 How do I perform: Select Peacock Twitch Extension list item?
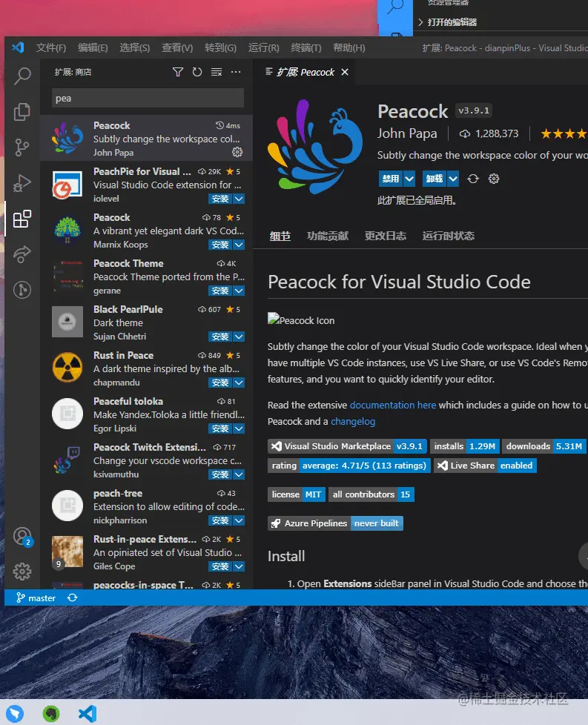coord(146,460)
